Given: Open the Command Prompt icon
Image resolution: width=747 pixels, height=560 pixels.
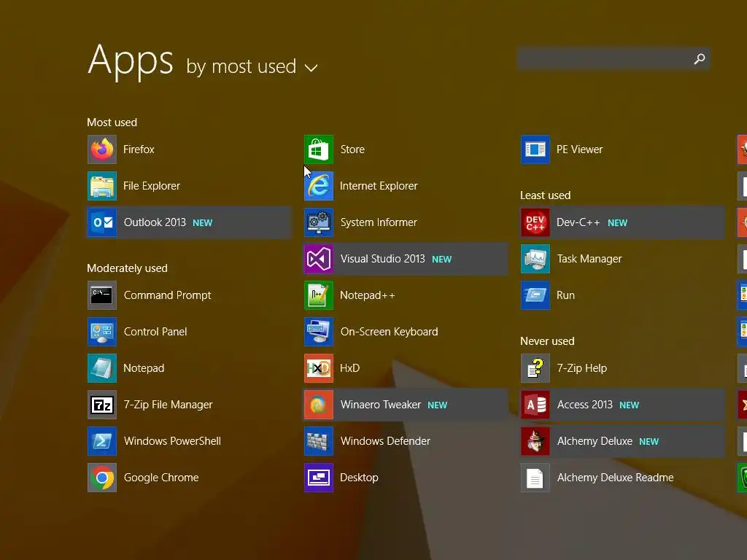Looking at the screenshot, I should pyautogui.click(x=102, y=295).
